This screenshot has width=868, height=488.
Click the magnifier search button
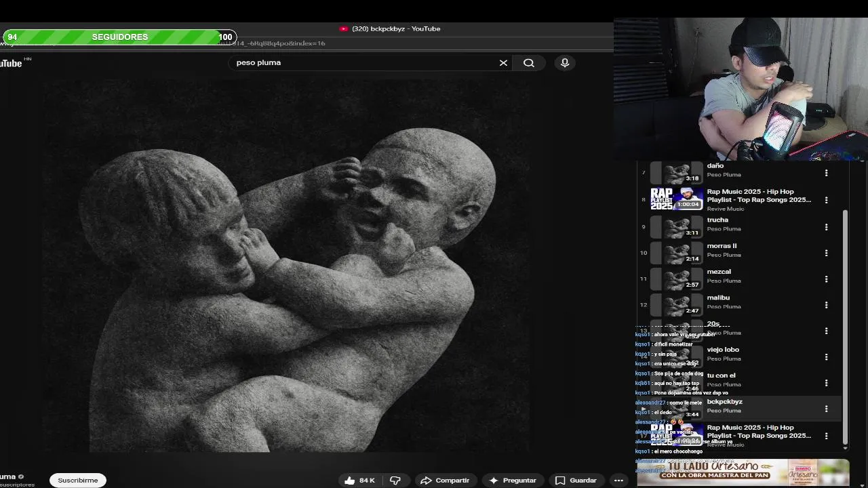pos(529,63)
